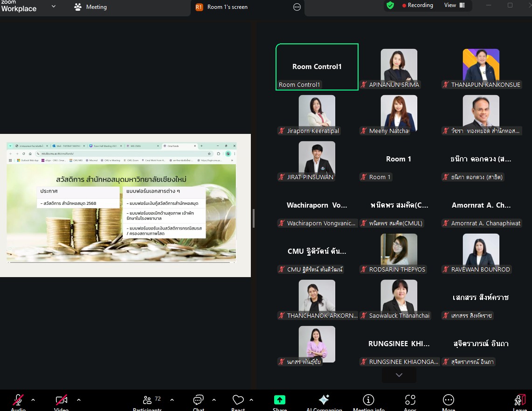Click muted mic icon beside RODSARIN THEPYOS
The width and height of the screenshot is (532, 411).
(364, 269)
